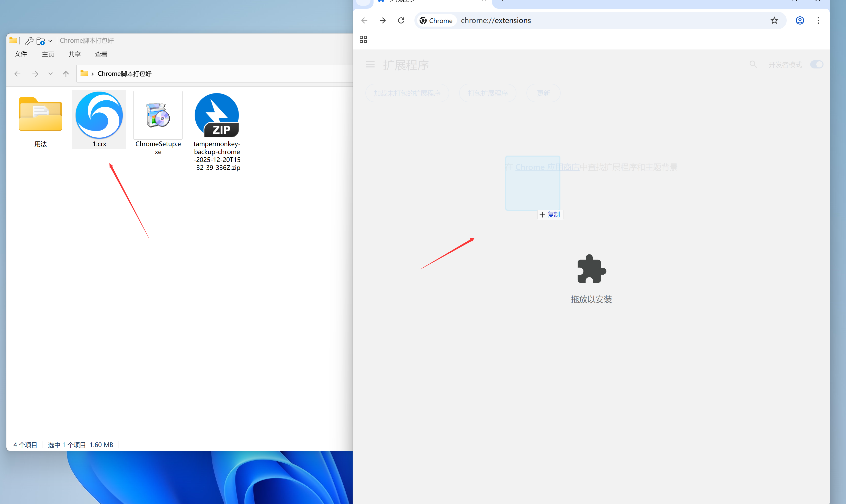846x504 pixels.
Task: Switch to the 查看 ribbon tab
Action: click(x=101, y=54)
